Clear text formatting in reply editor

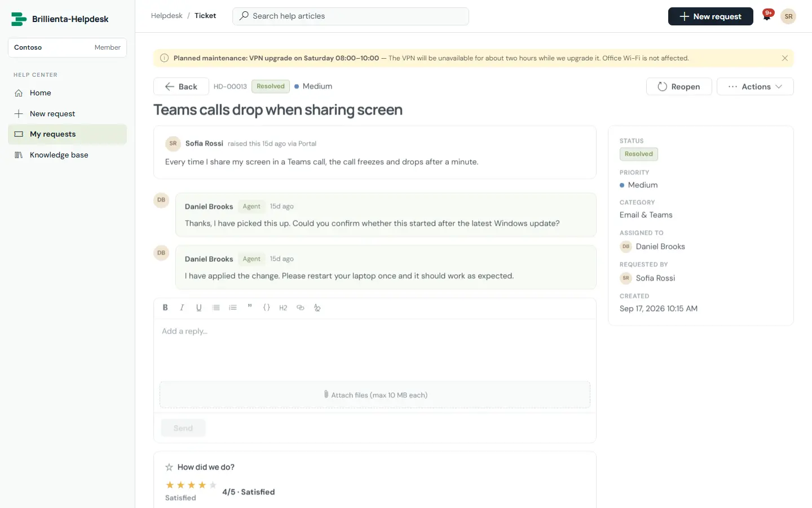[x=317, y=308]
